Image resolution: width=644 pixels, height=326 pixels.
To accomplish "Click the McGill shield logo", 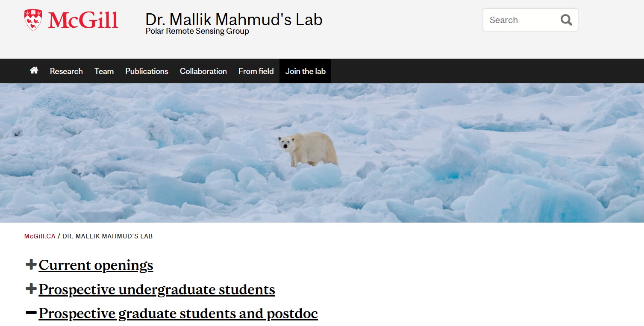I will [33, 20].
